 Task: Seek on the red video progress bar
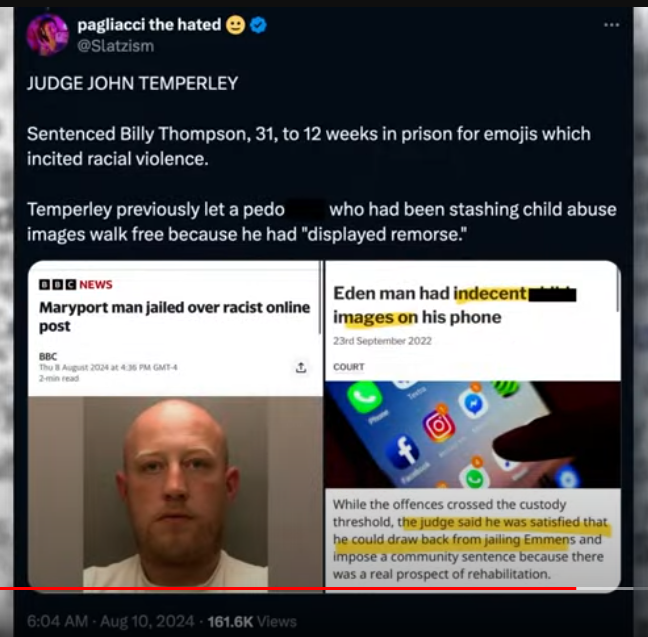(x=288, y=588)
